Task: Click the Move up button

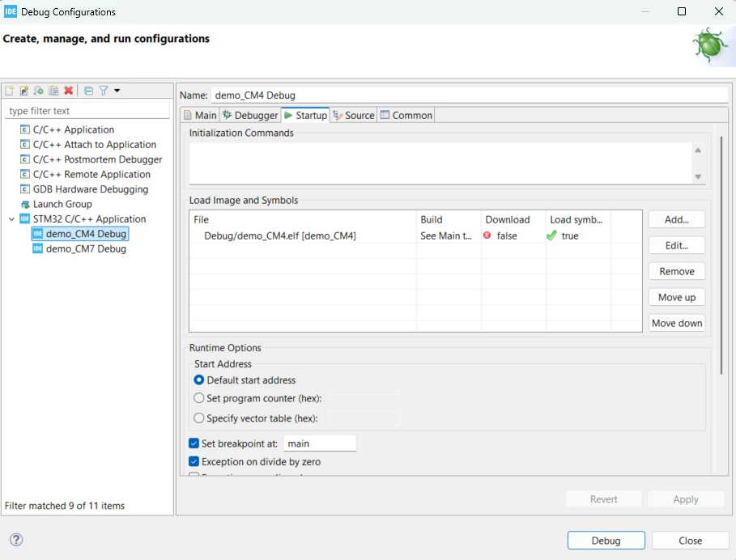Action: [x=676, y=297]
